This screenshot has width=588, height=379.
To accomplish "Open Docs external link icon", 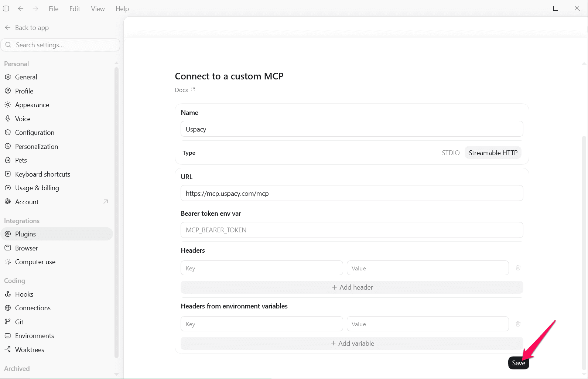I will [193, 90].
